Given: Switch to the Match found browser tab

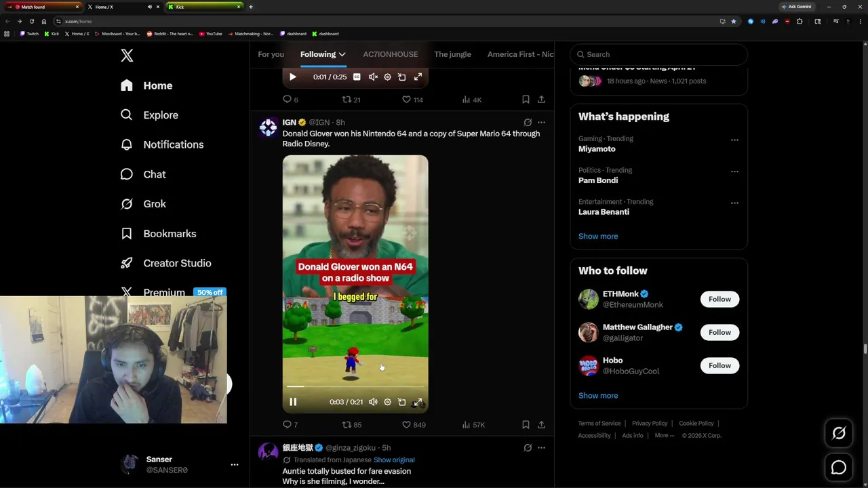Looking at the screenshot, I should click(x=42, y=7).
